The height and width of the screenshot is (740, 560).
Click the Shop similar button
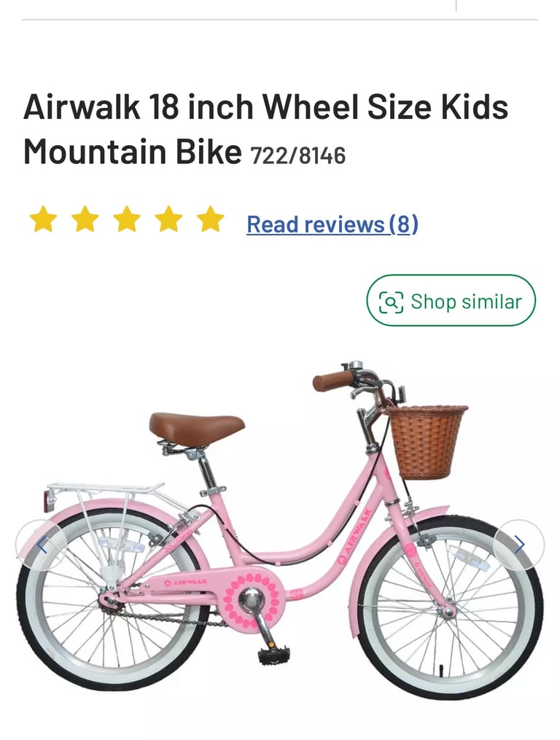click(x=451, y=300)
